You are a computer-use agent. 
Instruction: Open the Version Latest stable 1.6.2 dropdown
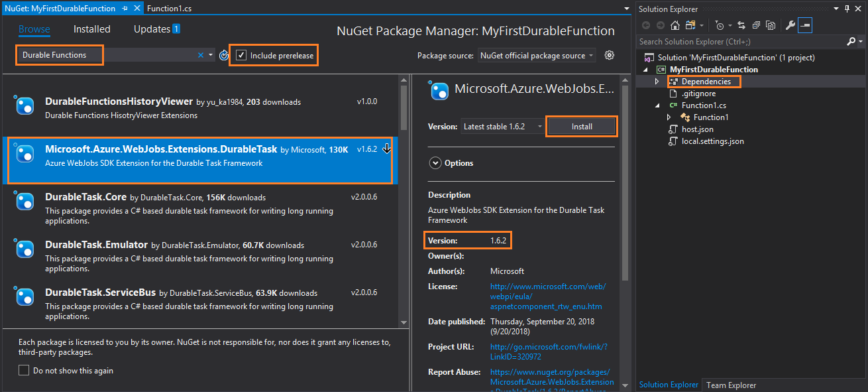point(502,126)
